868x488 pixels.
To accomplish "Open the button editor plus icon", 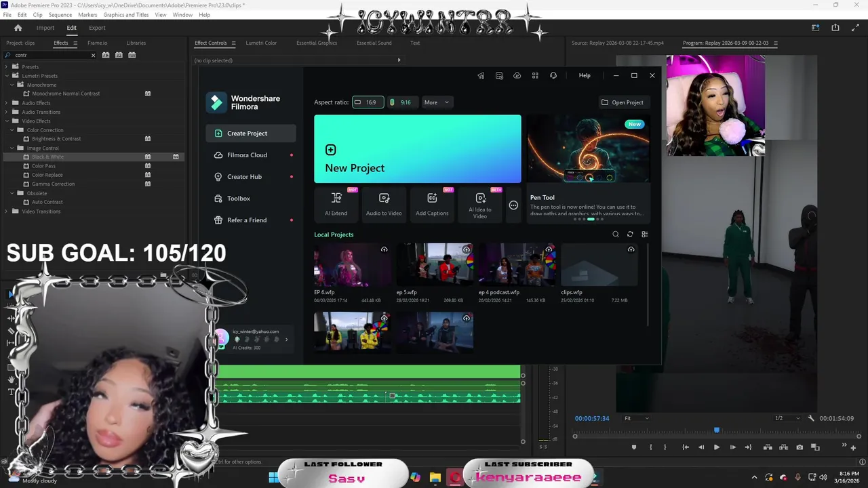I will coord(853,447).
